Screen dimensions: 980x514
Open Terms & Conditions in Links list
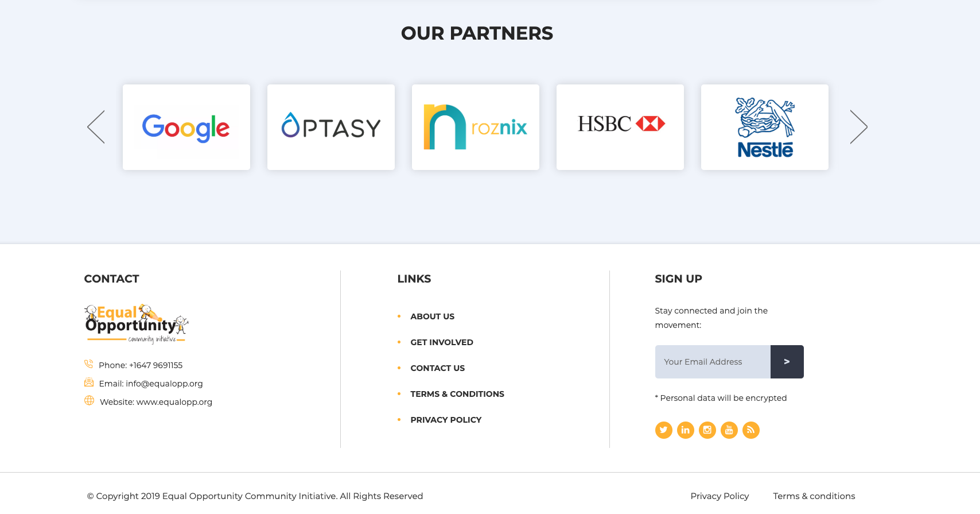457,394
